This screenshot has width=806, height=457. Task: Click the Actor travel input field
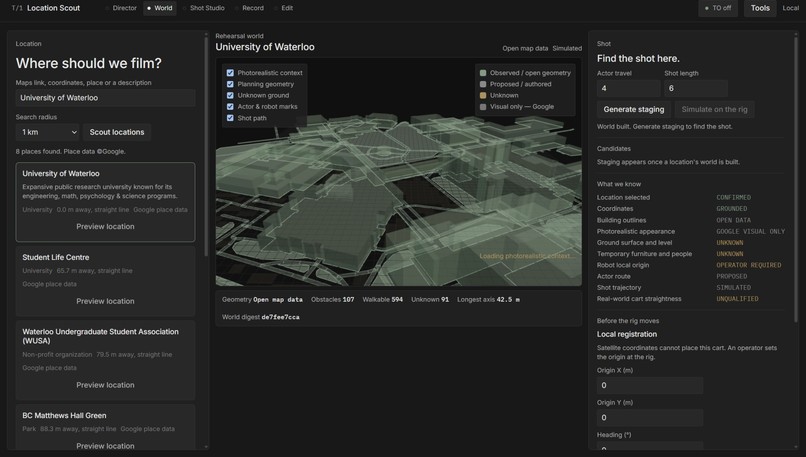(629, 88)
